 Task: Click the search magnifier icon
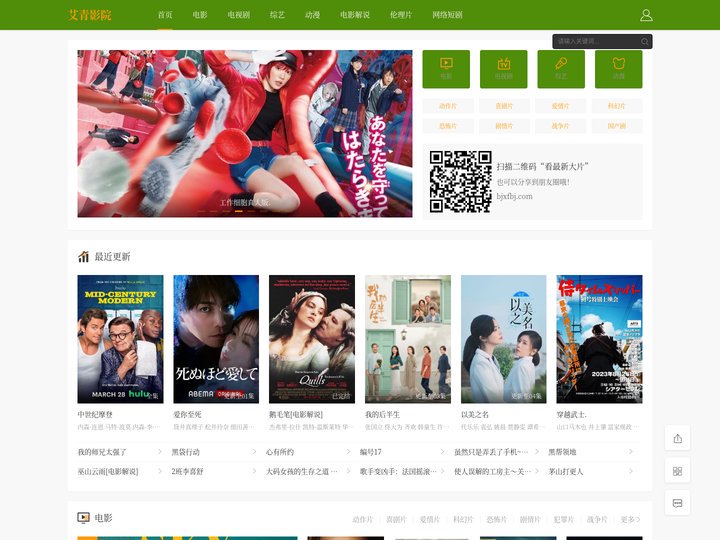coord(644,42)
